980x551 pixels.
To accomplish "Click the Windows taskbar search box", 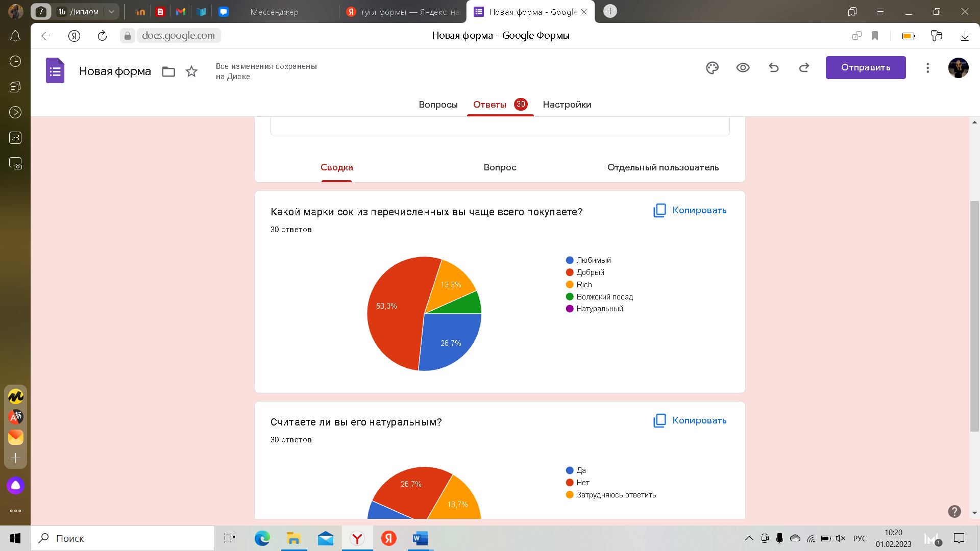I will (x=122, y=538).
